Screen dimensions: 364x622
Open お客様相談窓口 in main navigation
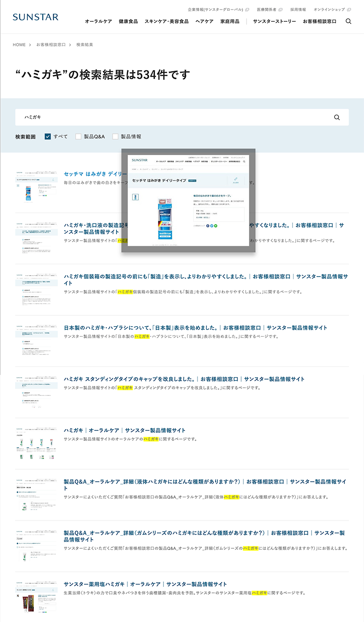coord(320,21)
